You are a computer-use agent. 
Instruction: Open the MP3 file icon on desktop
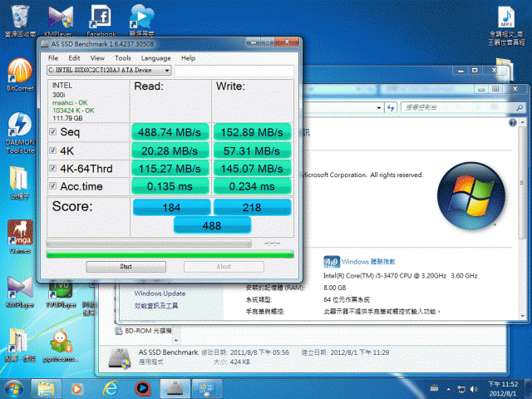(x=506, y=17)
